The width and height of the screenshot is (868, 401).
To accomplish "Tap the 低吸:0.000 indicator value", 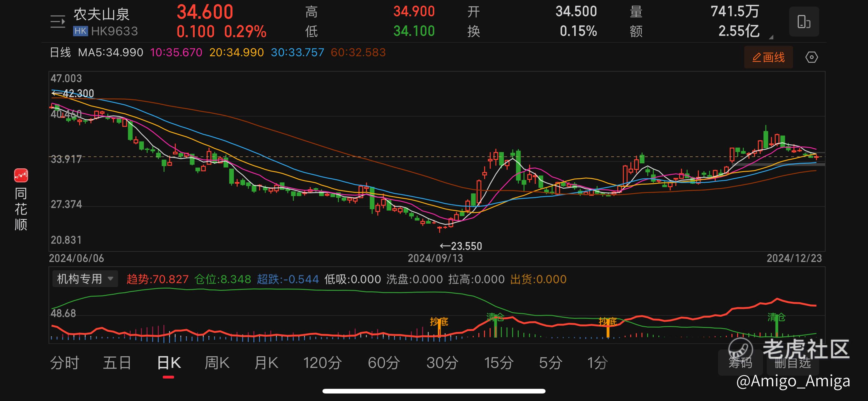I will [x=352, y=279].
